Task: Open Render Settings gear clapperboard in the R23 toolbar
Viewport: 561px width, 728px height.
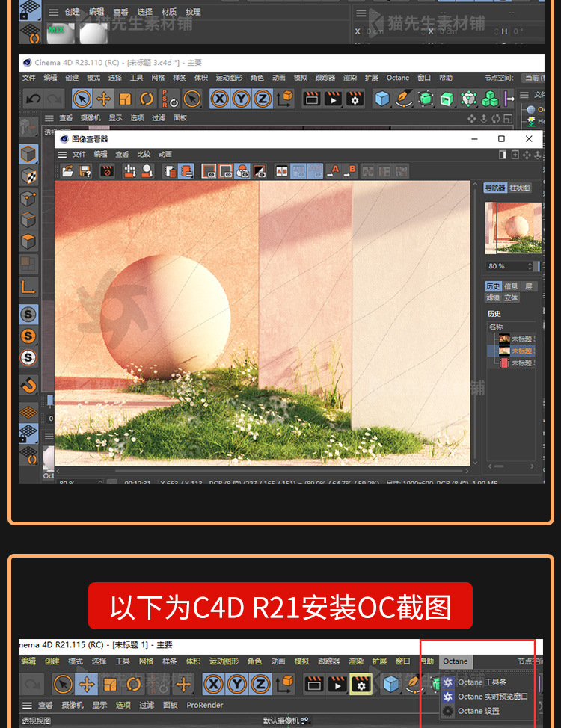Action: pyautogui.click(x=355, y=99)
